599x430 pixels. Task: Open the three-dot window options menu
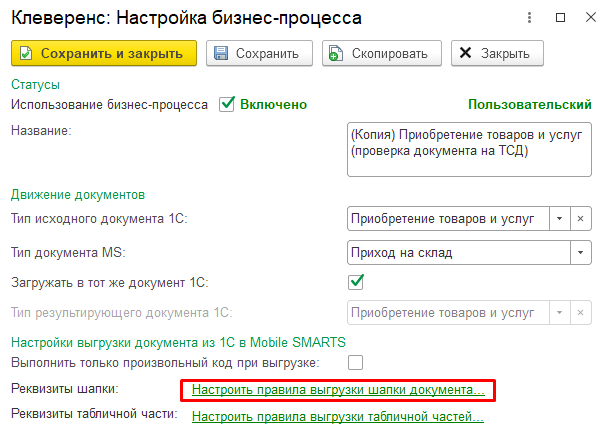tap(529, 18)
